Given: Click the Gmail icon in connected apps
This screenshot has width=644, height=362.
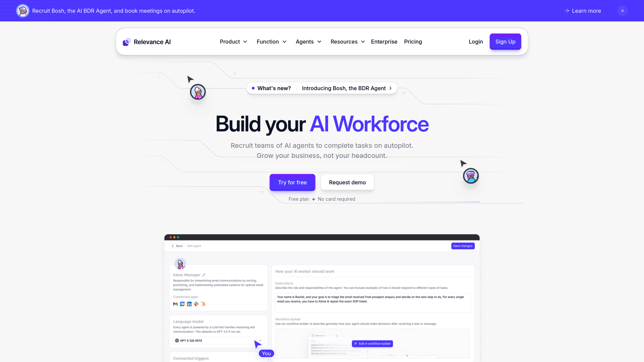Looking at the screenshot, I should 175,304.
